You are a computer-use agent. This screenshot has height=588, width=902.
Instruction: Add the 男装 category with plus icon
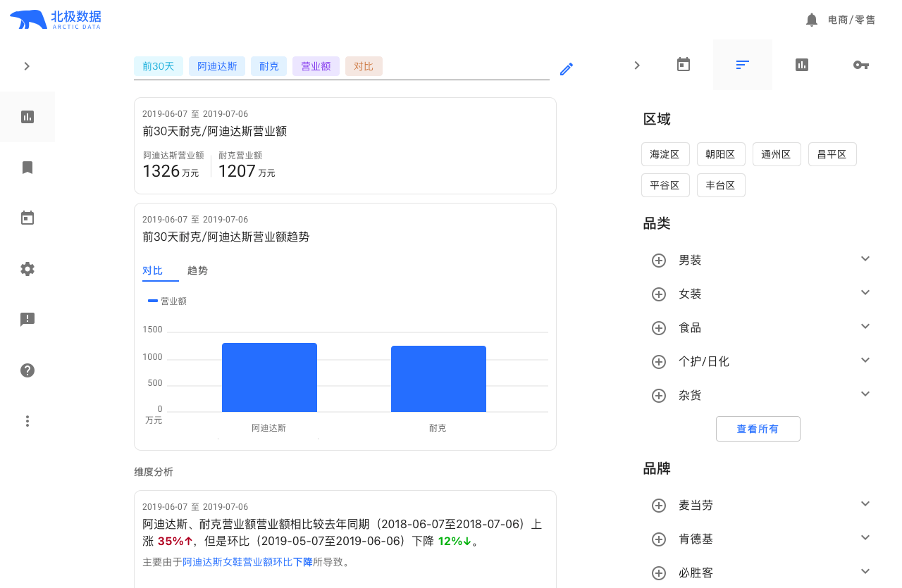(x=659, y=261)
